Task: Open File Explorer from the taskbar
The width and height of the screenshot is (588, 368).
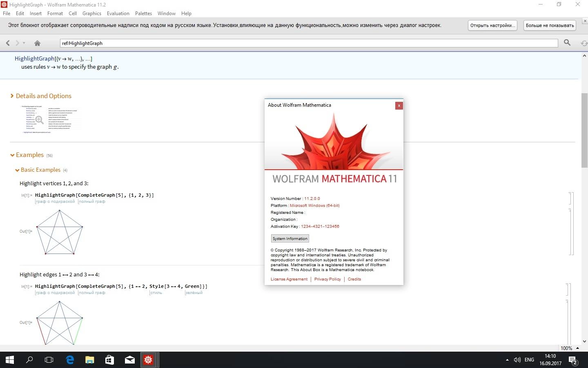Action: point(90,360)
